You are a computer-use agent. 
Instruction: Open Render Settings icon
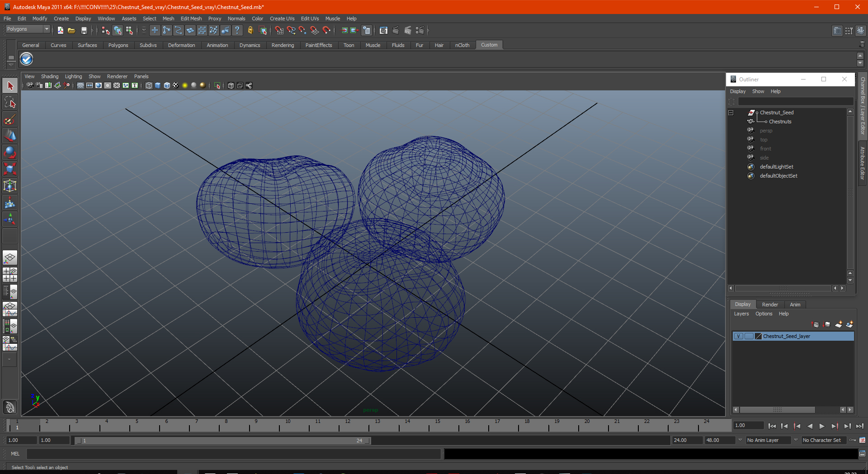pyautogui.click(x=420, y=30)
